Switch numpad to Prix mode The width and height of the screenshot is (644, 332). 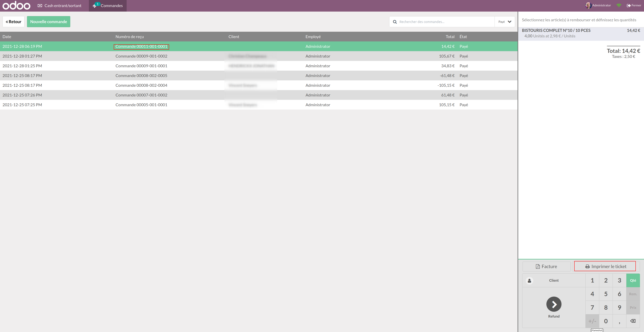coord(633,308)
